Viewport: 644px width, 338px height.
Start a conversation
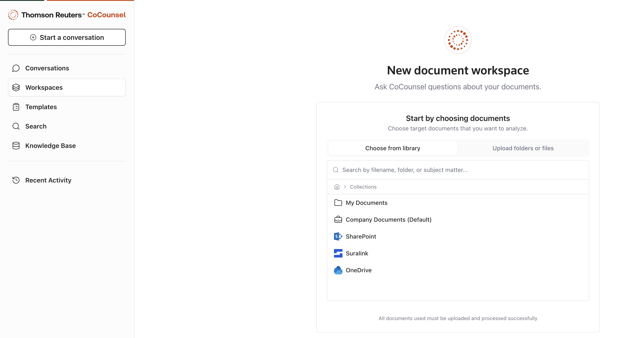point(67,38)
